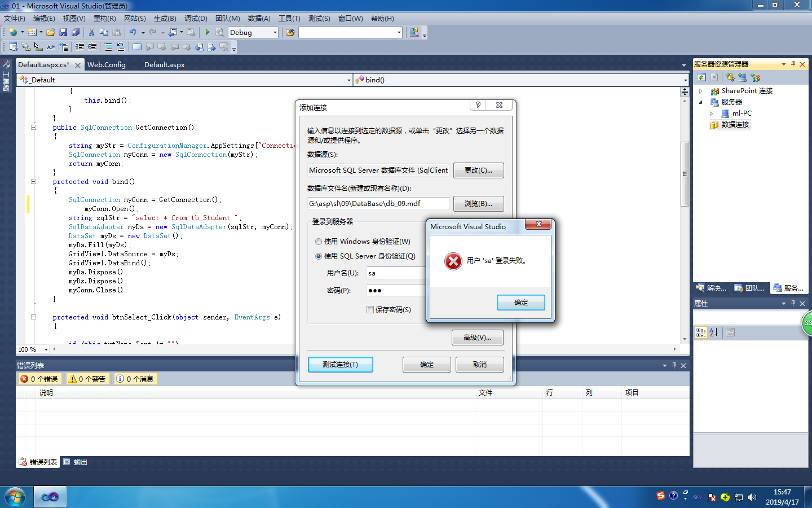Click Visual Studio taskbar icon
This screenshot has width=812, height=508.
tap(50, 497)
